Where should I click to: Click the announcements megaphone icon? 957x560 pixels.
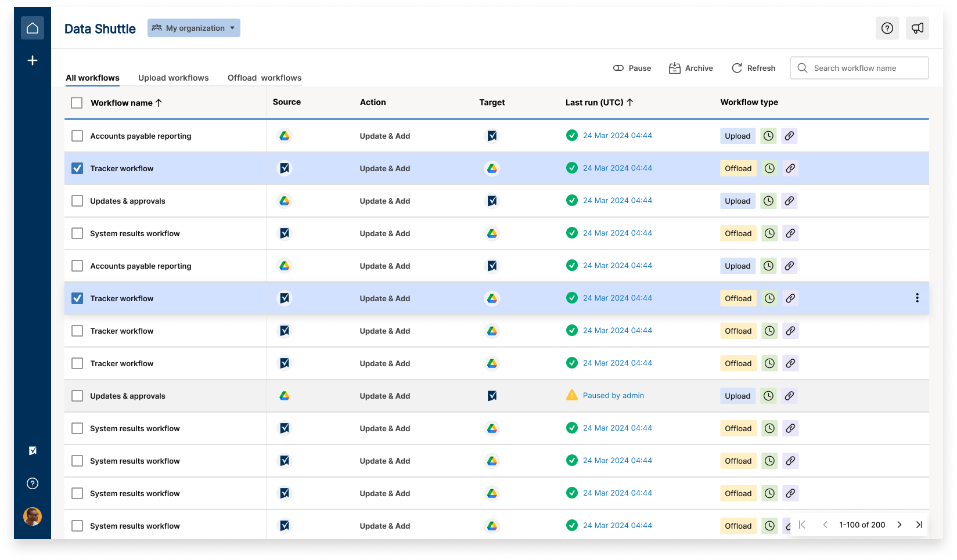pyautogui.click(x=917, y=28)
